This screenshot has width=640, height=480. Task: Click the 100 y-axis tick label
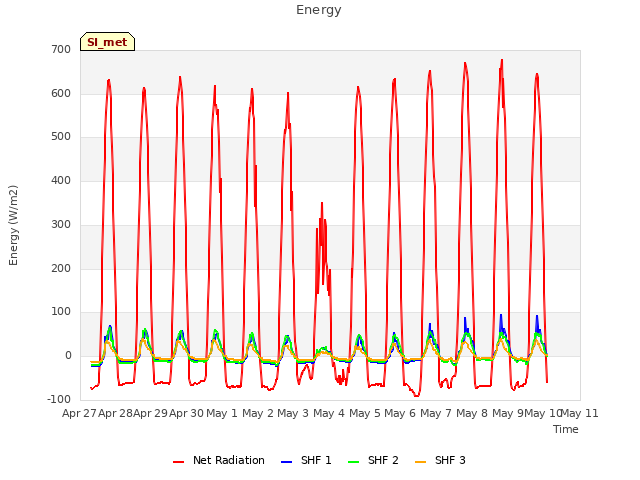pyautogui.click(x=61, y=312)
